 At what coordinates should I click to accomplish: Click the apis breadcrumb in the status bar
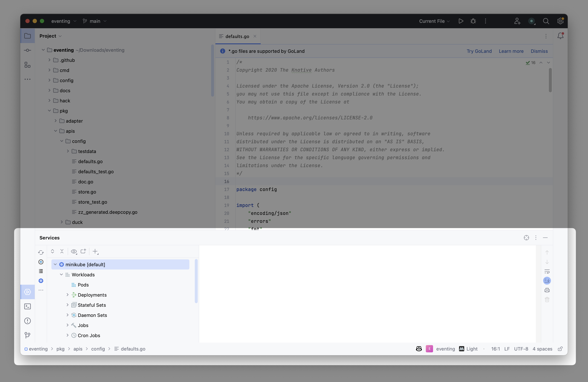[x=78, y=349]
